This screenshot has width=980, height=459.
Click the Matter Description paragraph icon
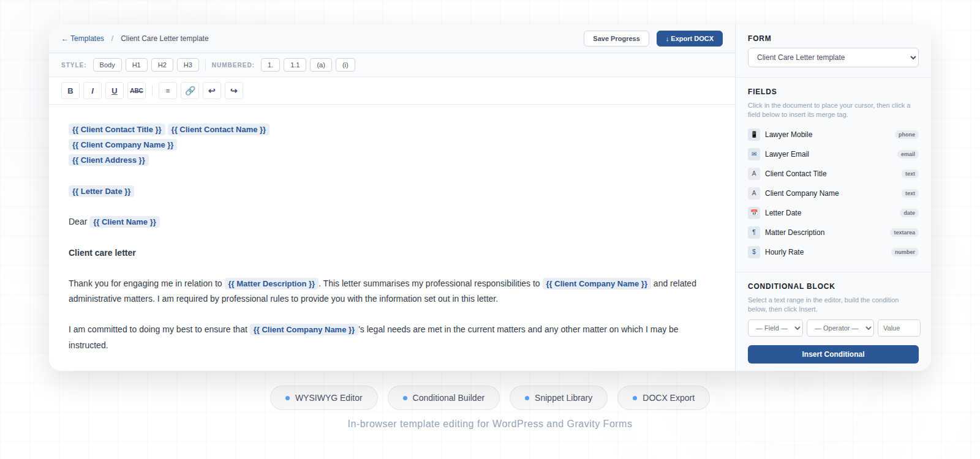coord(754,233)
